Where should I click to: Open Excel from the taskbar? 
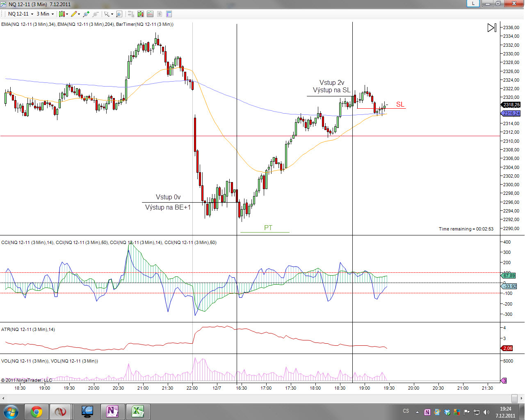pyautogui.click(x=137, y=411)
